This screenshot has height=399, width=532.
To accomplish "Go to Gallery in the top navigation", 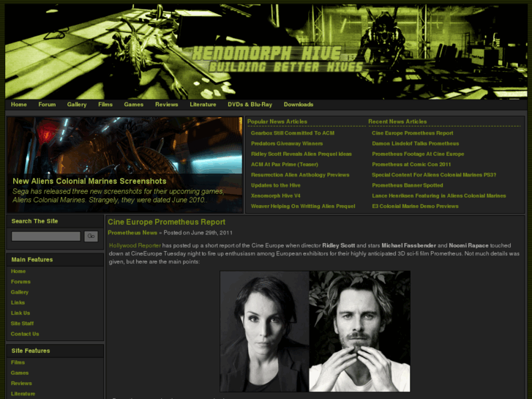I will [77, 104].
